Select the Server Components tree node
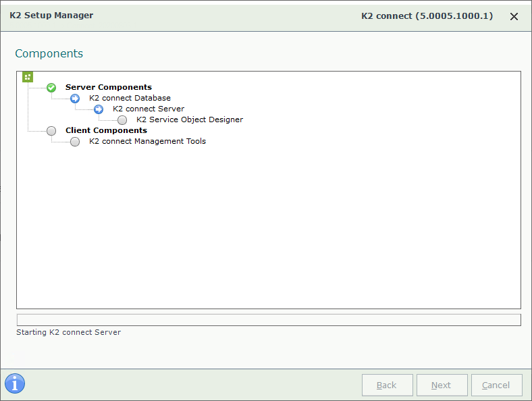 click(x=109, y=87)
